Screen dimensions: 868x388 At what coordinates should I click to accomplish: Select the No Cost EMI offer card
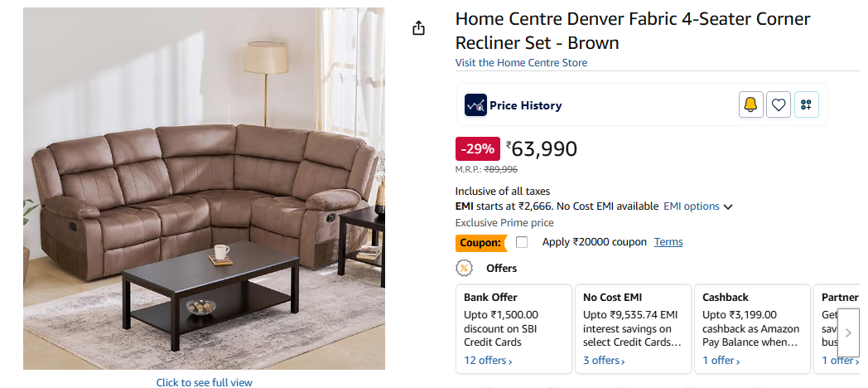pos(633,323)
